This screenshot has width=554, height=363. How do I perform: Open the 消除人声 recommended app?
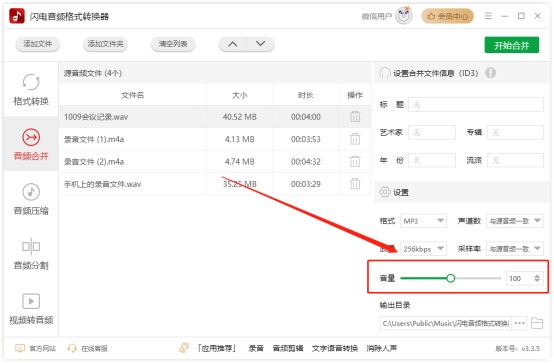382,349
